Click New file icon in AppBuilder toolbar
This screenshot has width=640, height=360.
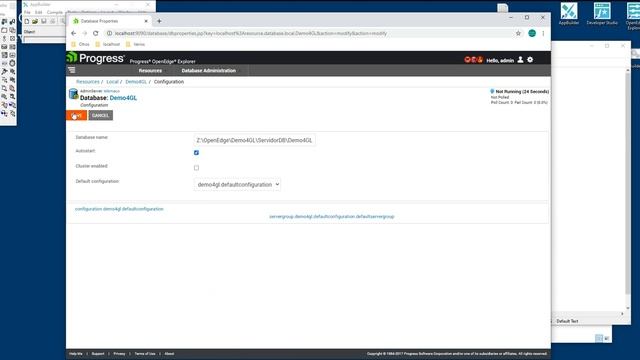click(27, 21)
